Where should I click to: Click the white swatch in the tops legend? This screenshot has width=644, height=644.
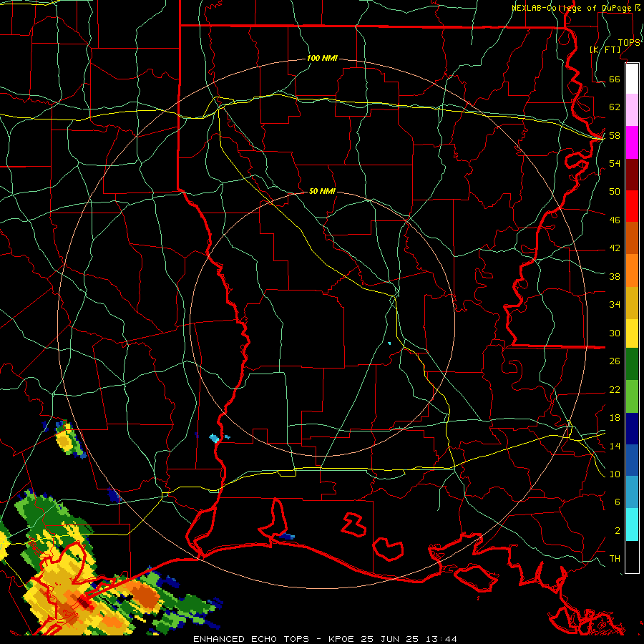[632, 79]
